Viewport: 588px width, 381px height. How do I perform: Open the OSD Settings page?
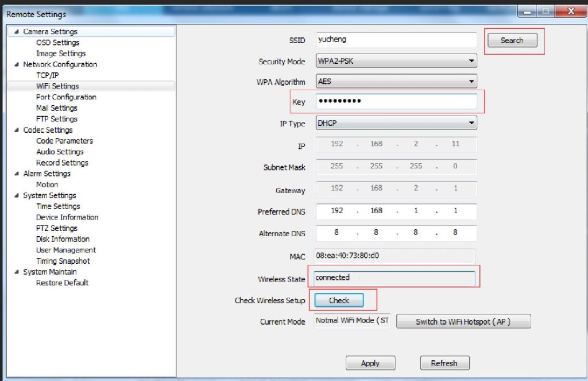[x=56, y=43]
